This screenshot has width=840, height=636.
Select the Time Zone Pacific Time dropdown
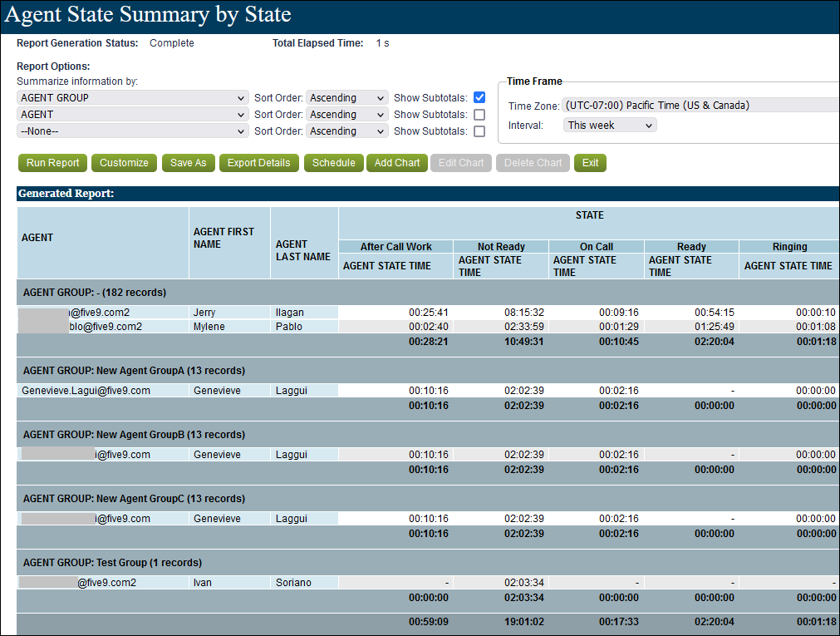[700, 106]
